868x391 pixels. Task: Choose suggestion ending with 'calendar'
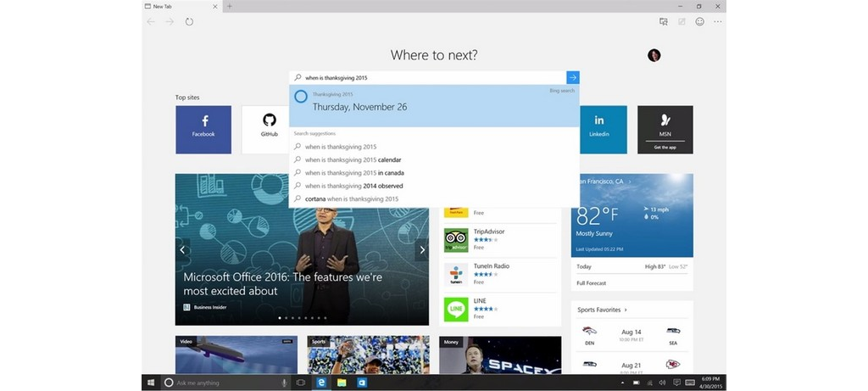pos(434,160)
